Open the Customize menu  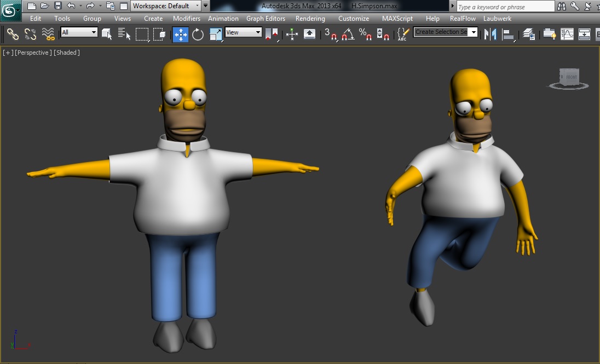[354, 19]
